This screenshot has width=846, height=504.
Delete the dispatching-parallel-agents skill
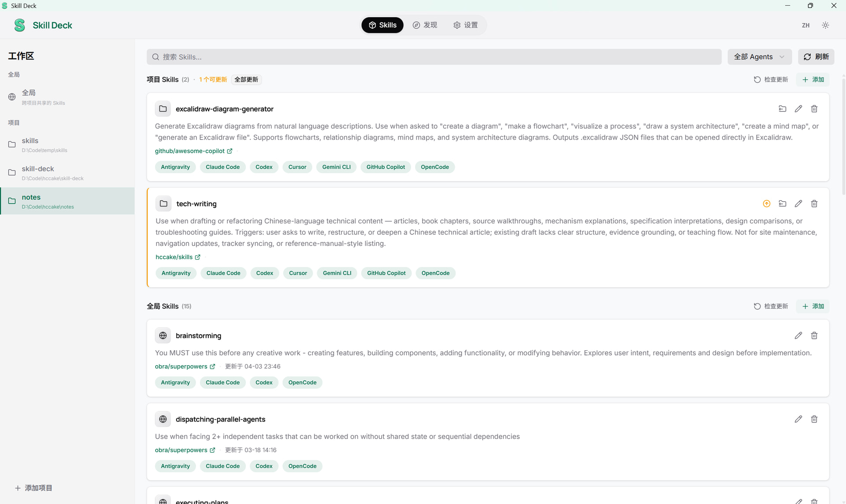tap(814, 419)
